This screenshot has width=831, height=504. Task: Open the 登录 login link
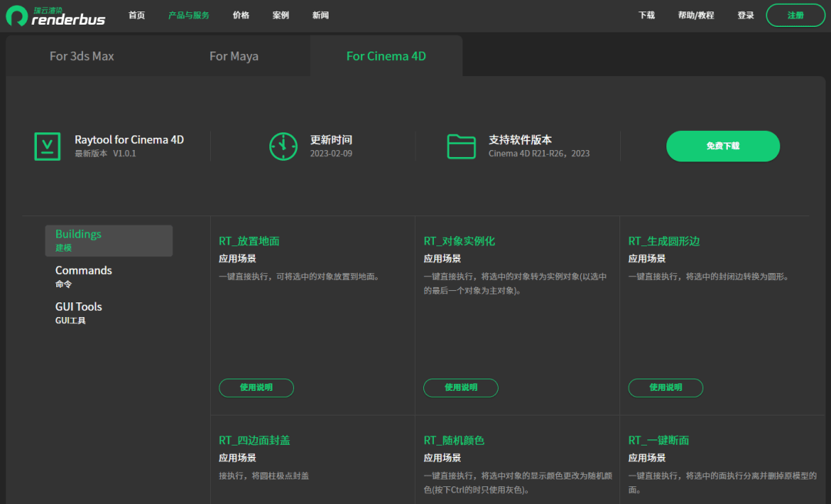point(746,15)
